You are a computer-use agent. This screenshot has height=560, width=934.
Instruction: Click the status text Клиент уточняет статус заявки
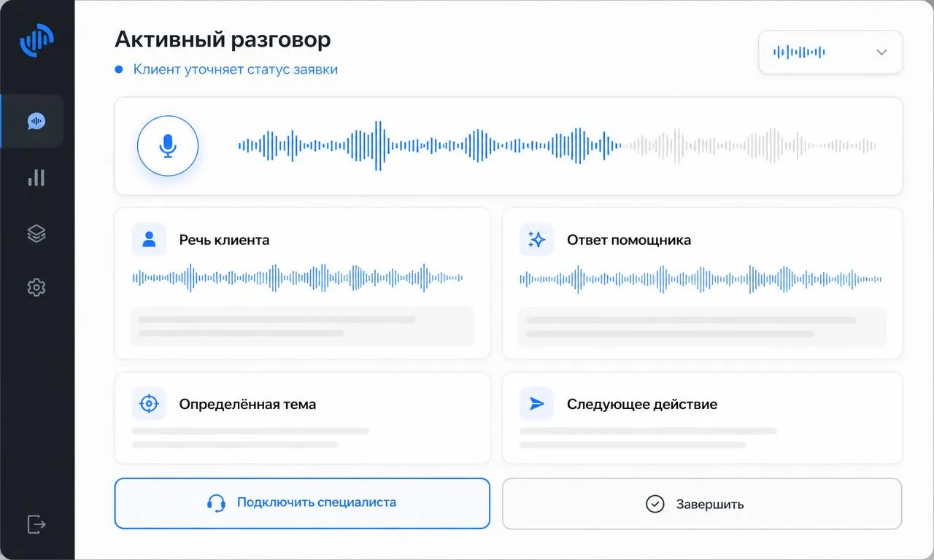click(x=236, y=70)
